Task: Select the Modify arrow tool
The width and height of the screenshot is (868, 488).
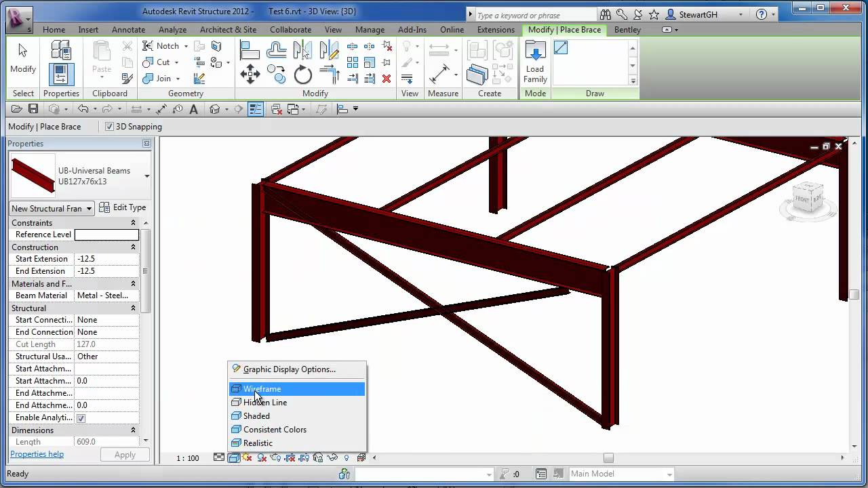Action: tap(23, 58)
